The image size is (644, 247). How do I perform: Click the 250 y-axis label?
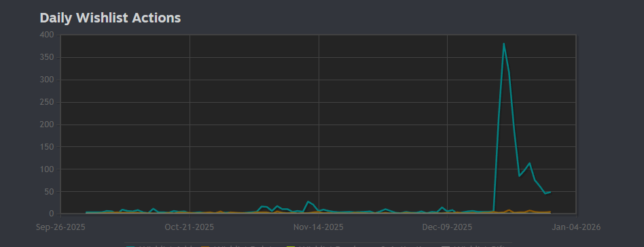pos(47,102)
